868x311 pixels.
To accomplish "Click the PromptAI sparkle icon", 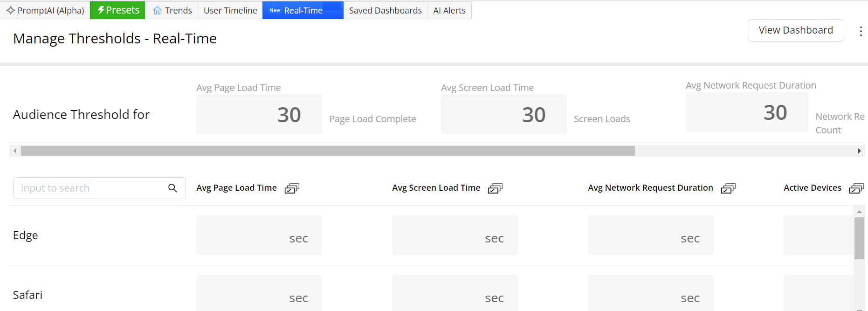I will [10, 10].
